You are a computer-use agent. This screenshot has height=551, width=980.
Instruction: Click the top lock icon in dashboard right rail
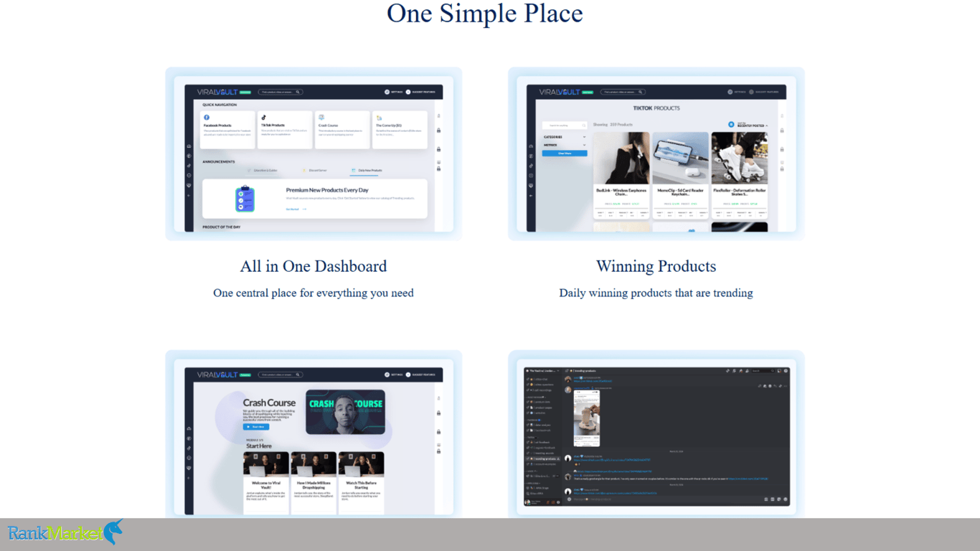tap(439, 131)
